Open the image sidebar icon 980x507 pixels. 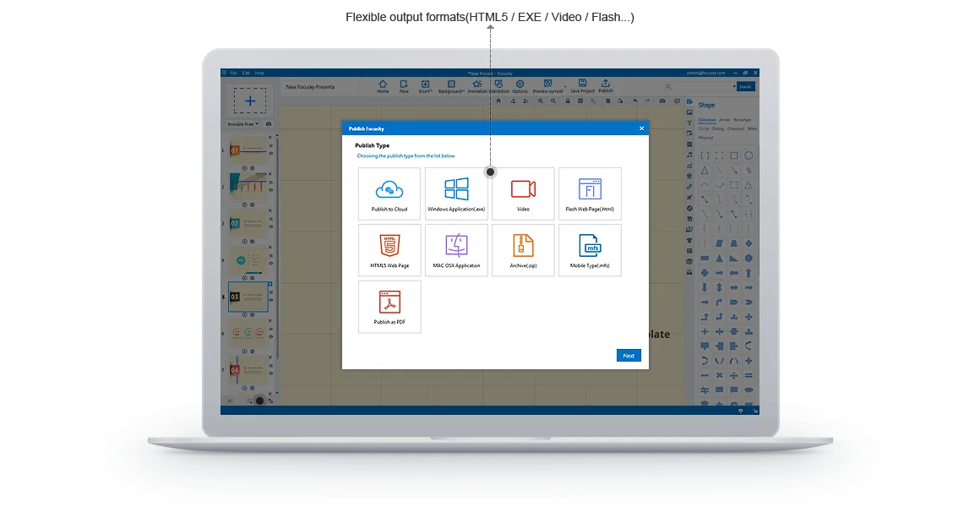coord(689,112)
